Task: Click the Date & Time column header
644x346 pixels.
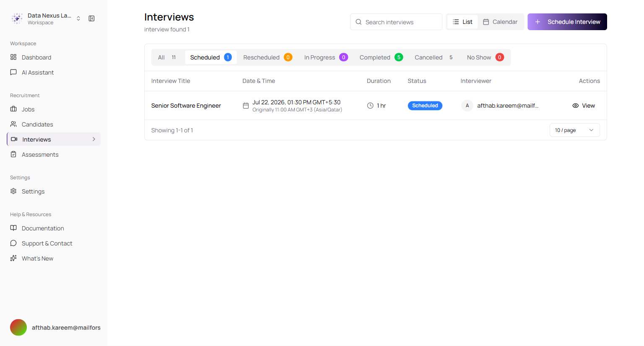Action: coord(259,81)
